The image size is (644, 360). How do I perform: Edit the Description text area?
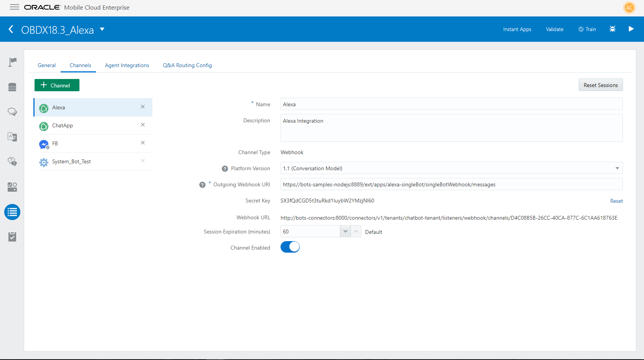(x=451, y=128)
